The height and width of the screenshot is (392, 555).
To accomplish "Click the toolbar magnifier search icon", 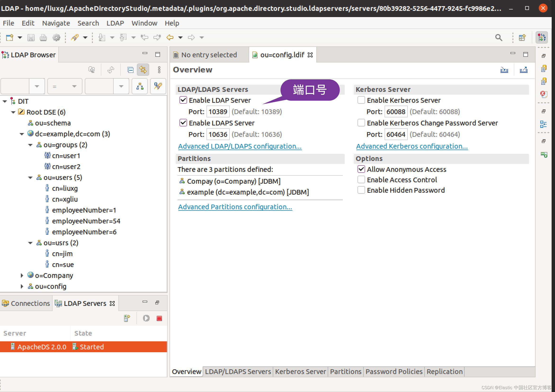I will 498,37.
